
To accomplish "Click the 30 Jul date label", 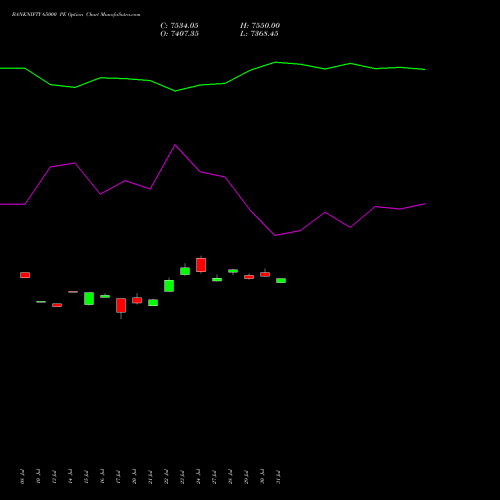I will pos(262,477).
